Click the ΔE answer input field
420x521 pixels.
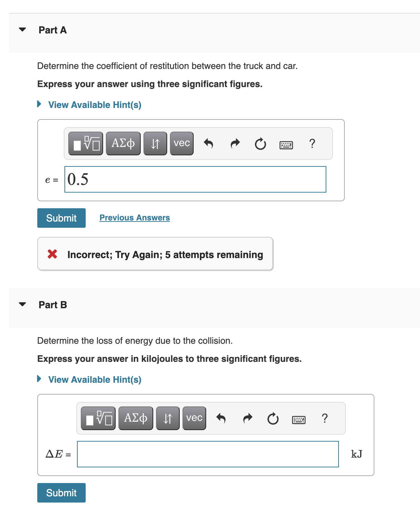tap(208, 454)
